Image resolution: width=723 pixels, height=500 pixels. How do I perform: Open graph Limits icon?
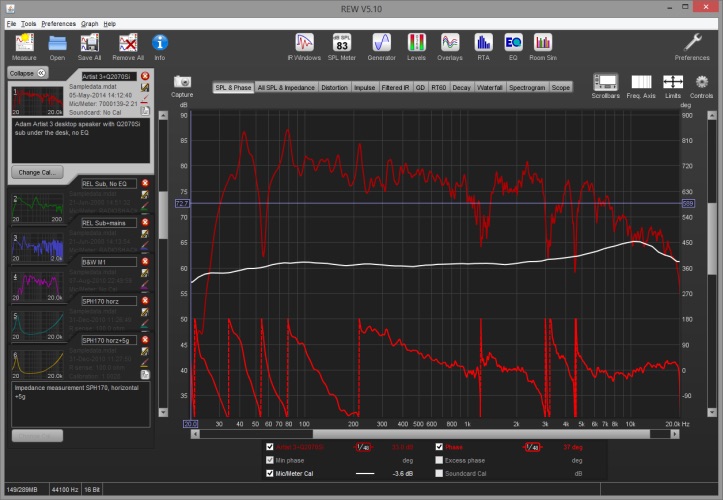coord(673,82)
